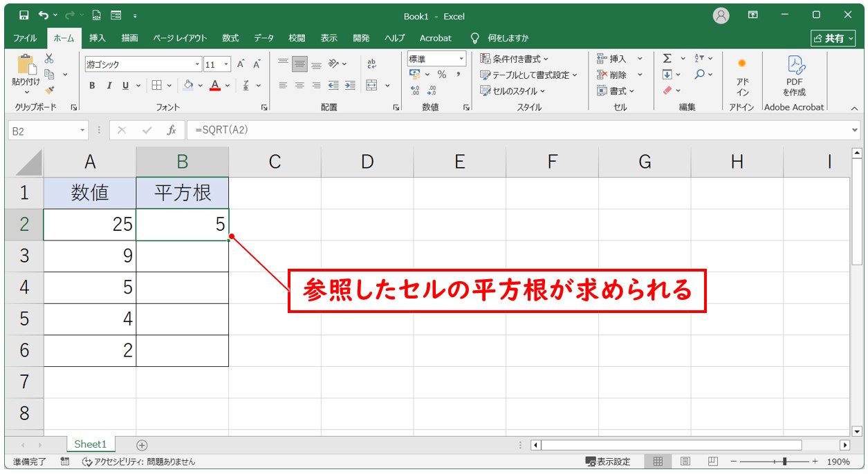
Task: Select the フィルハンドル fill color bucket icon
Action: click(187, 85)
